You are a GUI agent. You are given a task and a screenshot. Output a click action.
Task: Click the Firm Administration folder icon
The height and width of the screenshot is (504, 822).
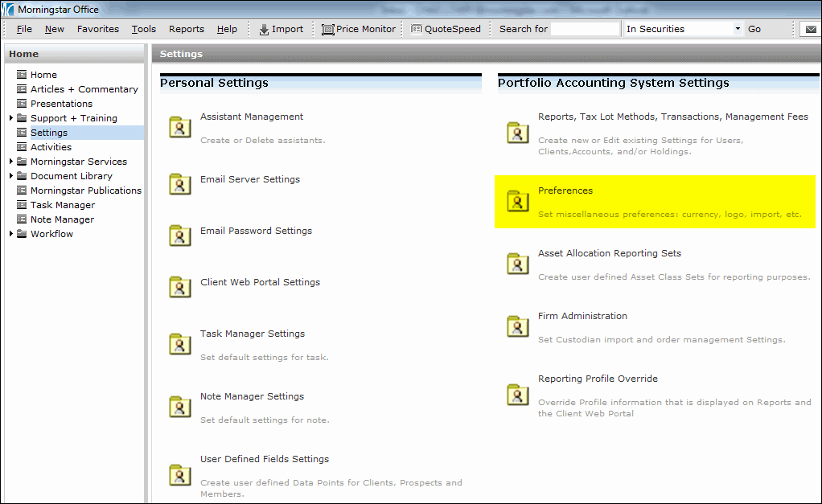517,326
